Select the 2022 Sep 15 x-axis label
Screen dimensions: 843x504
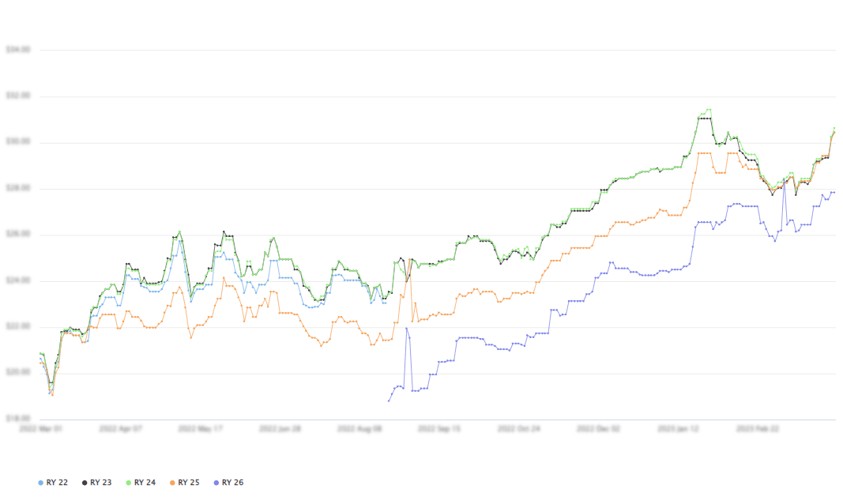[x=438, y=429]
